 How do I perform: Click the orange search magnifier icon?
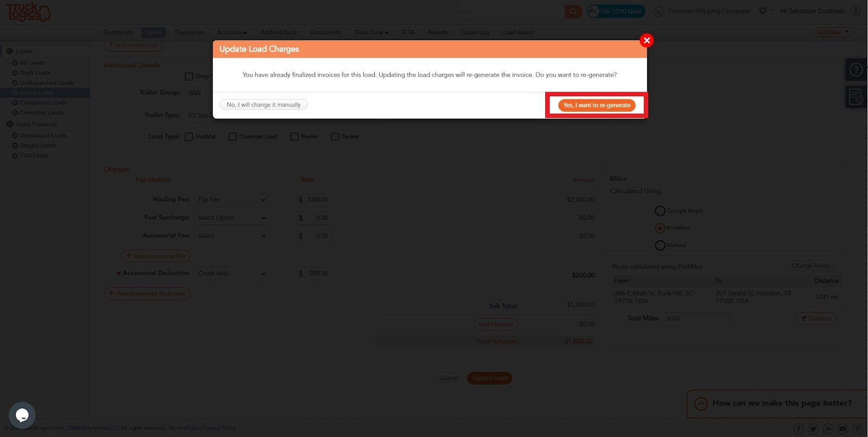click(573, 11)
